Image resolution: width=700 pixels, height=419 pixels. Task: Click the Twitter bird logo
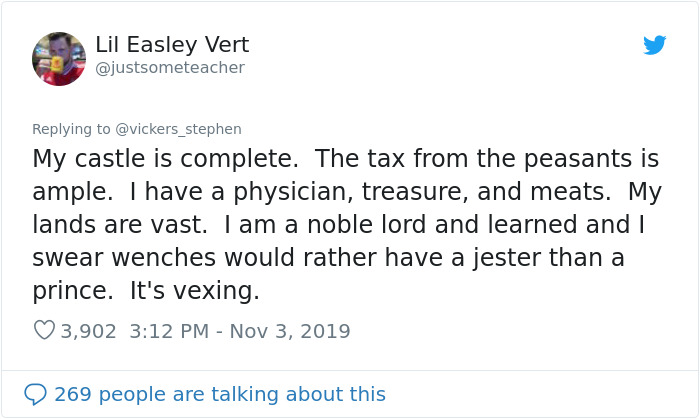654,46
